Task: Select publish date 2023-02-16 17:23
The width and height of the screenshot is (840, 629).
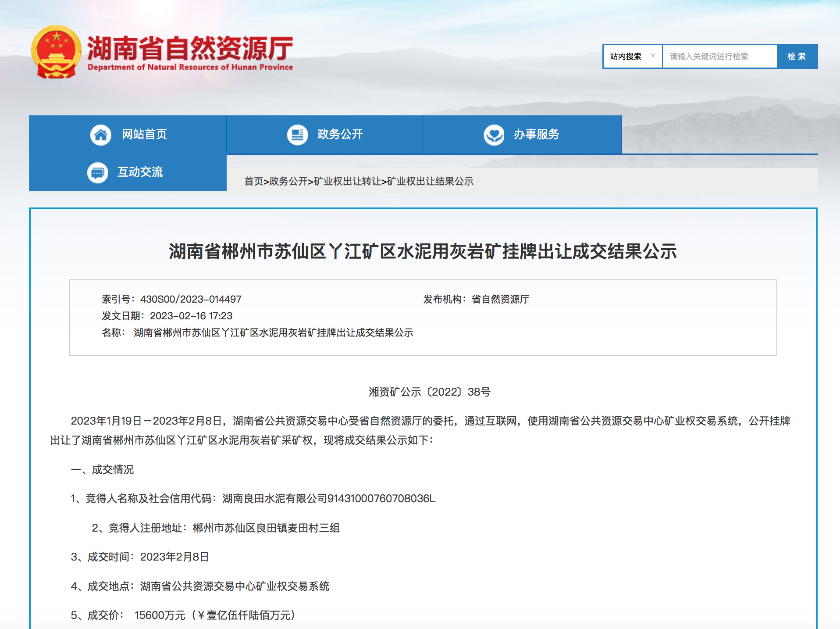Action: (x=191, y=316)
